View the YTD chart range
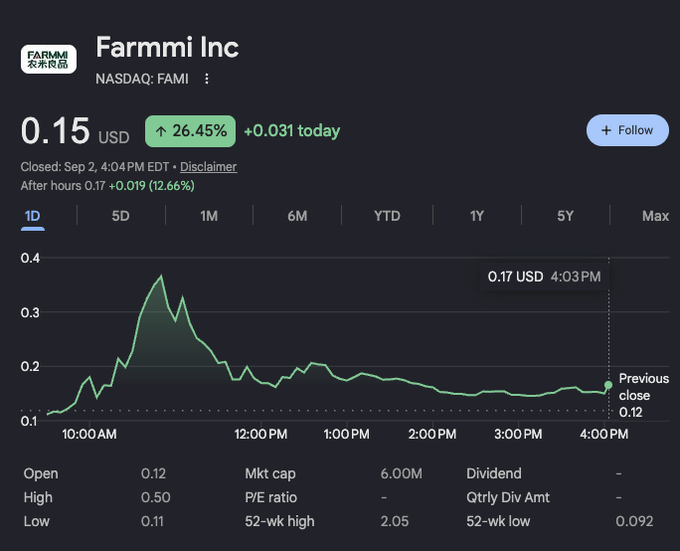 (387, 216)
